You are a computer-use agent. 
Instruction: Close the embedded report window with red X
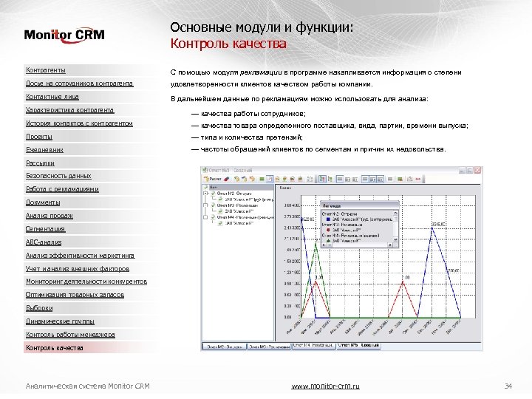click(477, 170)
